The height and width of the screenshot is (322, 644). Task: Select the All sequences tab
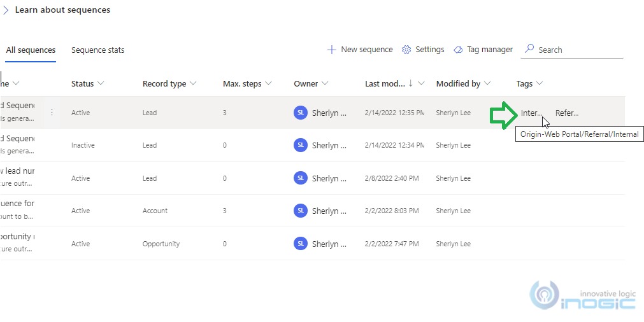(31, 50)
